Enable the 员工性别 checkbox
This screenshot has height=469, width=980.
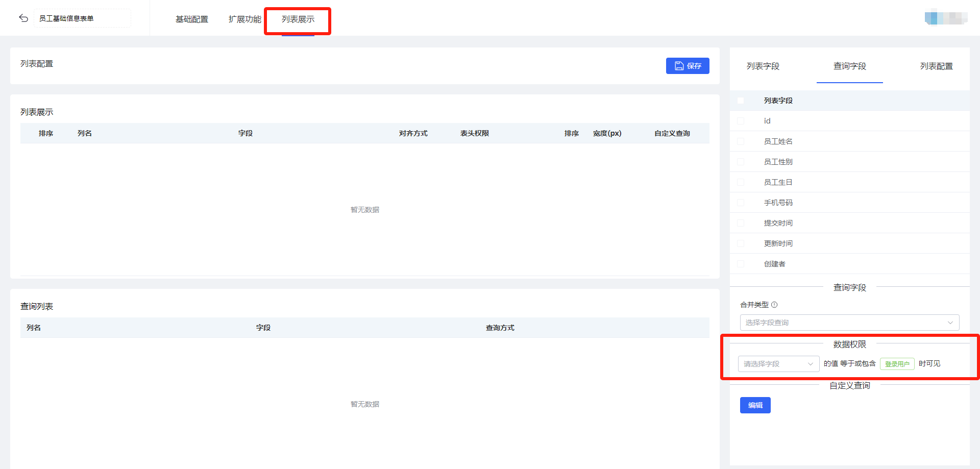click(x=741, y=162)
